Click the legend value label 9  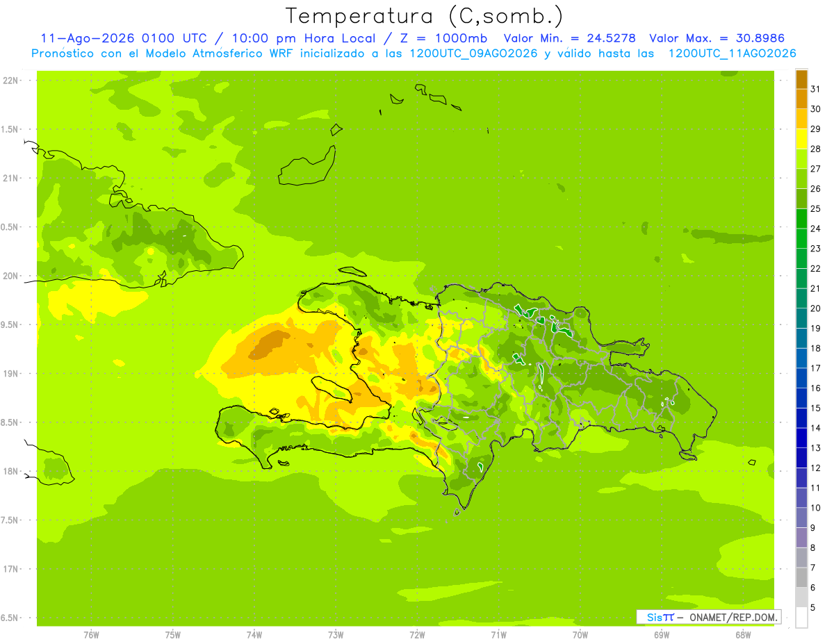point(812,528)
